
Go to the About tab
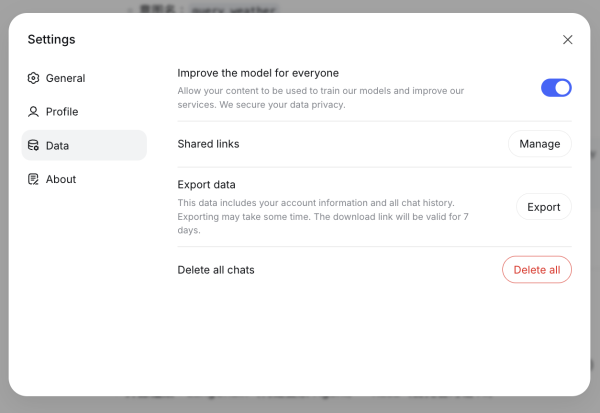click(61, 180)
